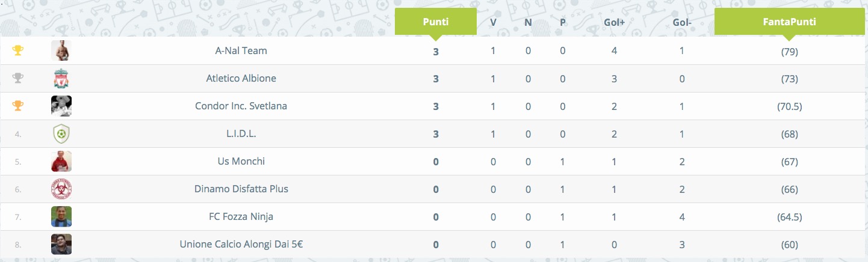Sort standings by the FantaPunti column
868x262 pixels.
[788, 22]
